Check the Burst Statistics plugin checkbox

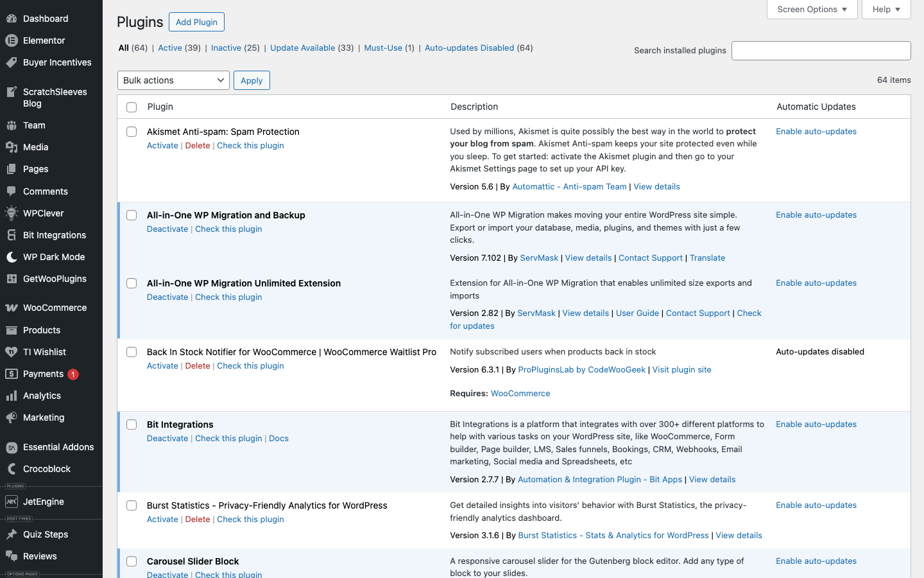point(132,505)
